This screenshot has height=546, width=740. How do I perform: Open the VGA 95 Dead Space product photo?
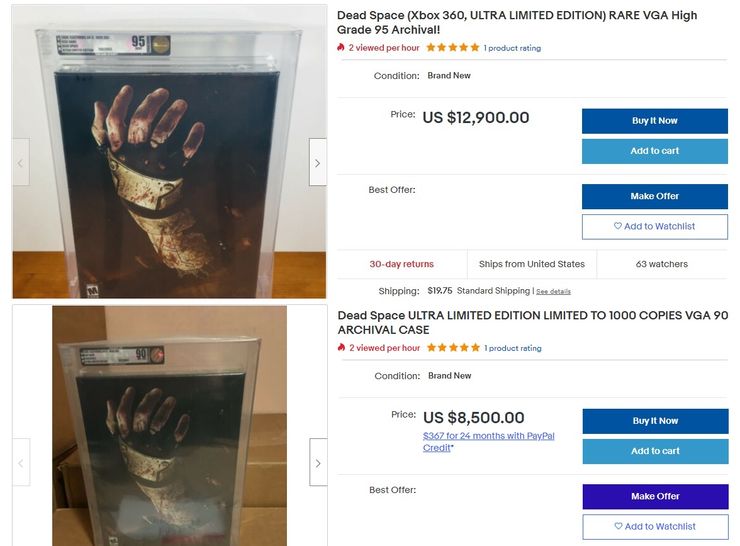point(168,150)
